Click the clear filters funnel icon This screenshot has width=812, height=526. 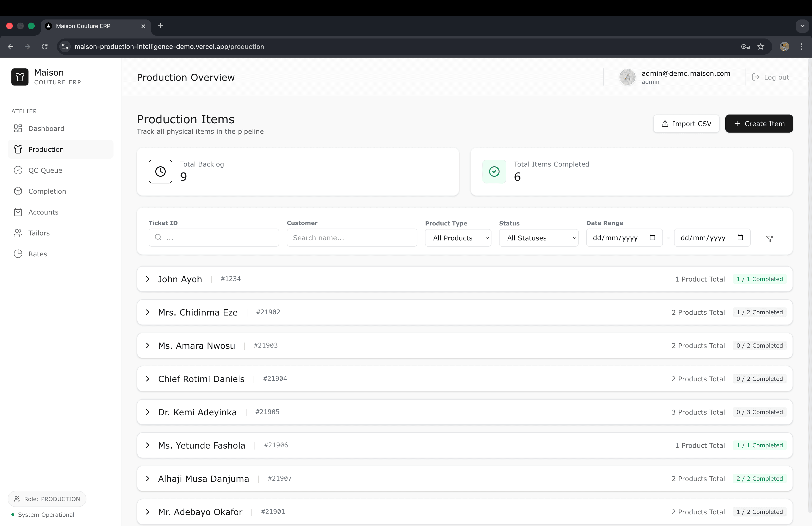tap(769, 239)
